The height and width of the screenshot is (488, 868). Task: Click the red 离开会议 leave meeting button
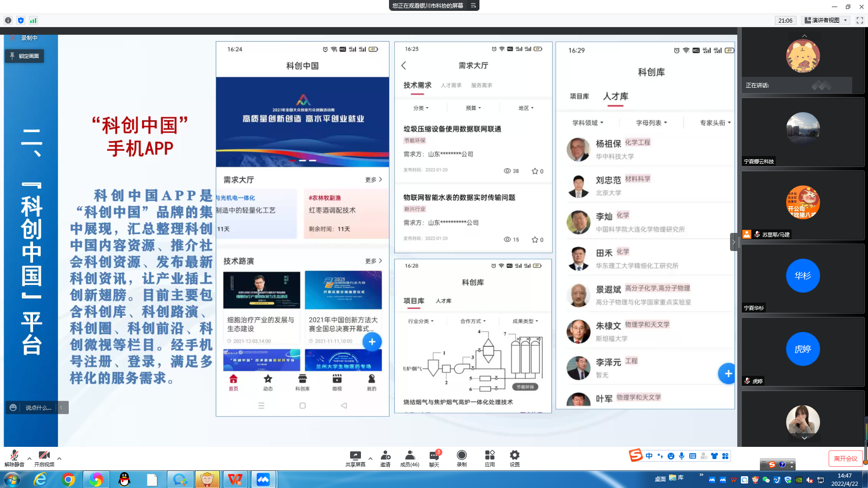pyautogui.click(x=845, y=458)
